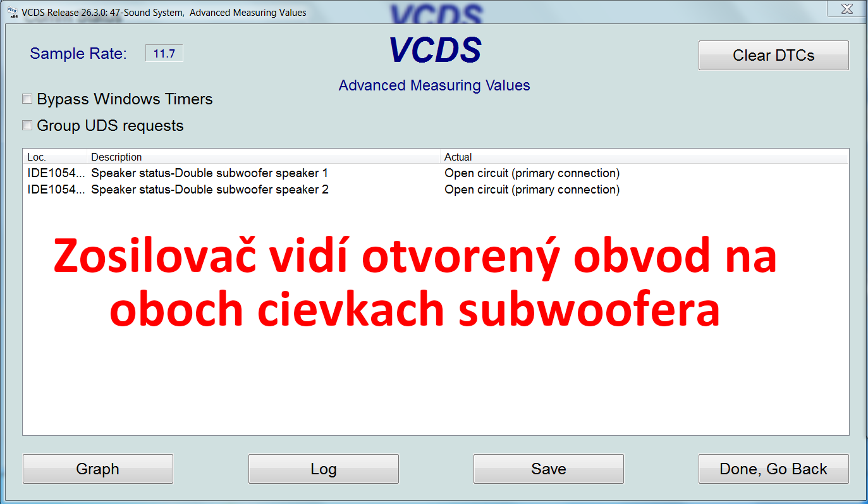Enable Bypass Windows Timers checkbox

tap(27, 99)
